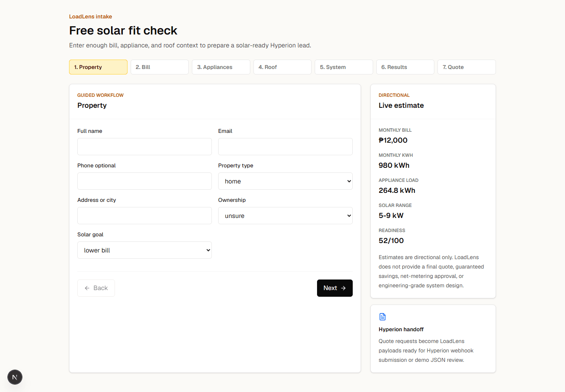Click the 264.8 kWh appliance load value

click(397, 191)
